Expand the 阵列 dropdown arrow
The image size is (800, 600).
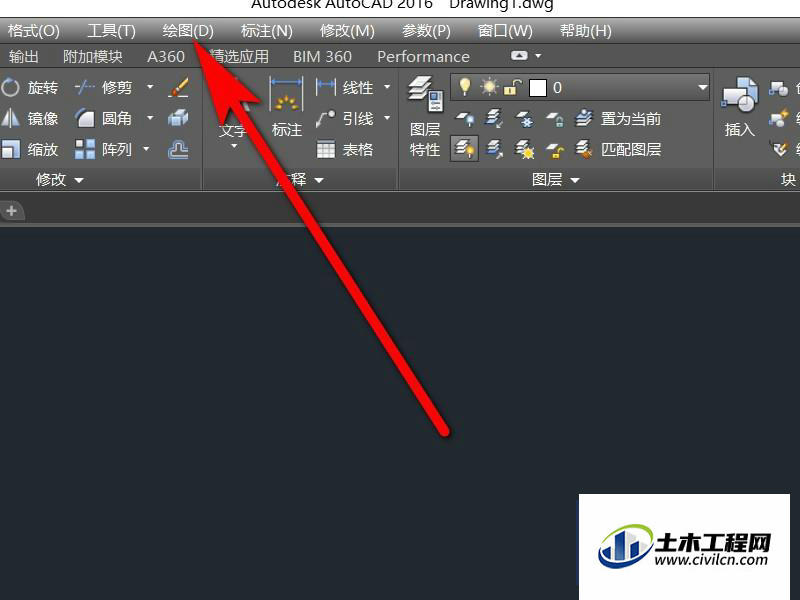(146, 149)
